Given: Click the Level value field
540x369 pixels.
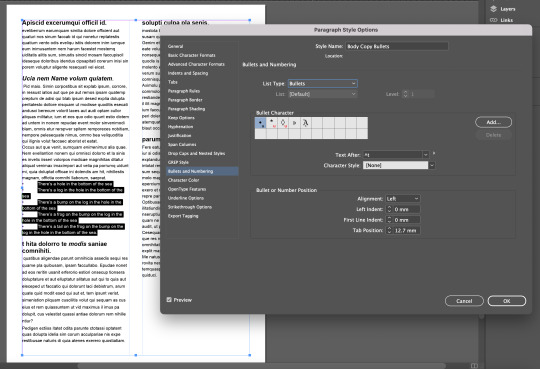Looking at the screenshot, I should pos(422,94).
